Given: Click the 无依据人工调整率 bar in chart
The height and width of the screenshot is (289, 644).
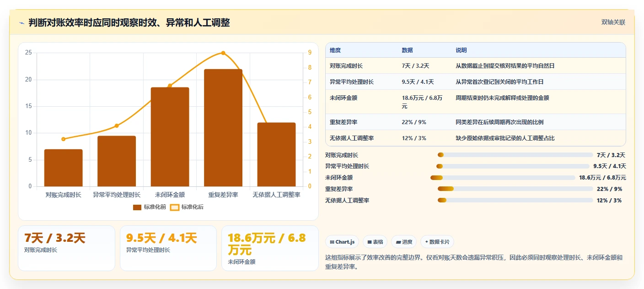Looking at the screenshot, I should [276, 154].
